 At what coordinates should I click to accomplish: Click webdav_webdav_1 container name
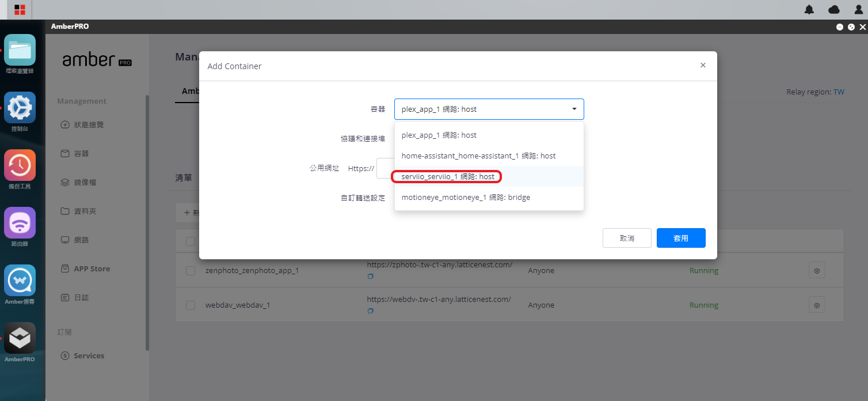[x=237, y=305]
